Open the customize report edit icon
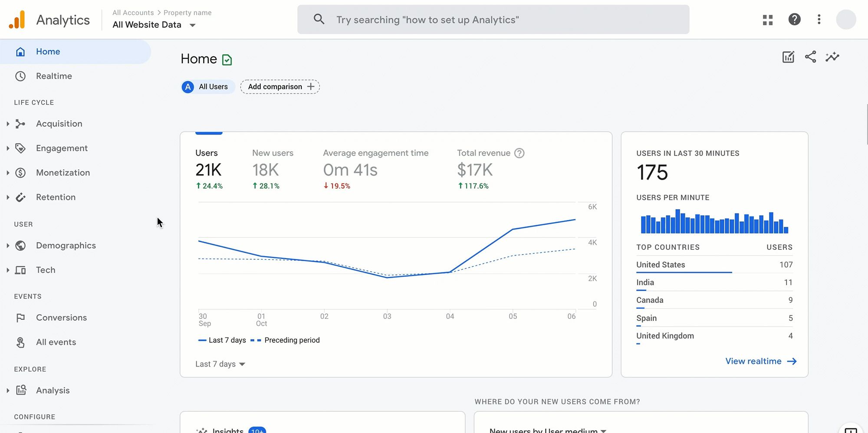Viewport: 868px width, 433px height. [x=788, y=57]
